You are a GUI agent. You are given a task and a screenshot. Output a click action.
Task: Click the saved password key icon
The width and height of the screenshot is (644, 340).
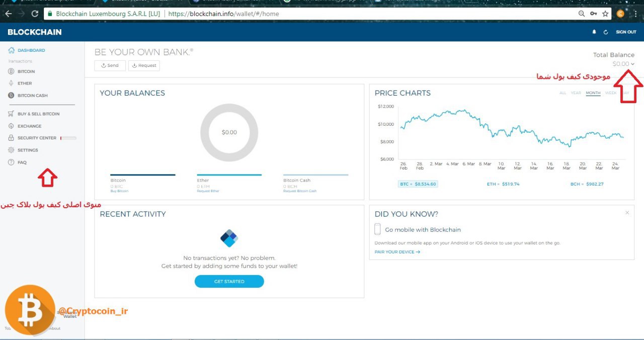(594, 14)
